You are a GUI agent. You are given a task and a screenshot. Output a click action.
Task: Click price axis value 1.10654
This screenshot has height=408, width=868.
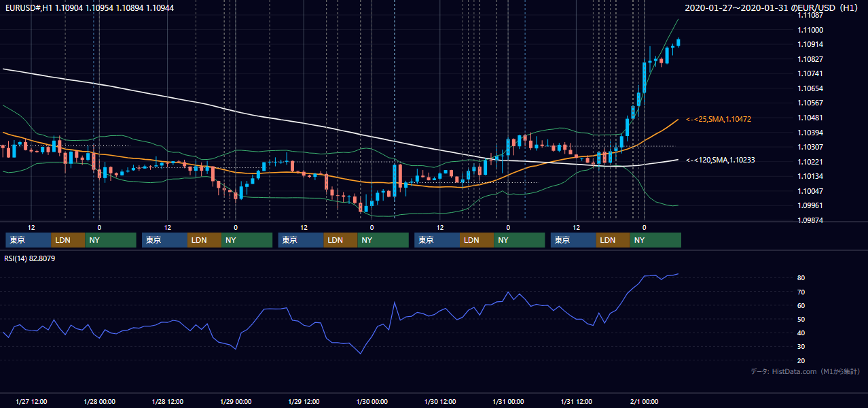click(811, 88)
